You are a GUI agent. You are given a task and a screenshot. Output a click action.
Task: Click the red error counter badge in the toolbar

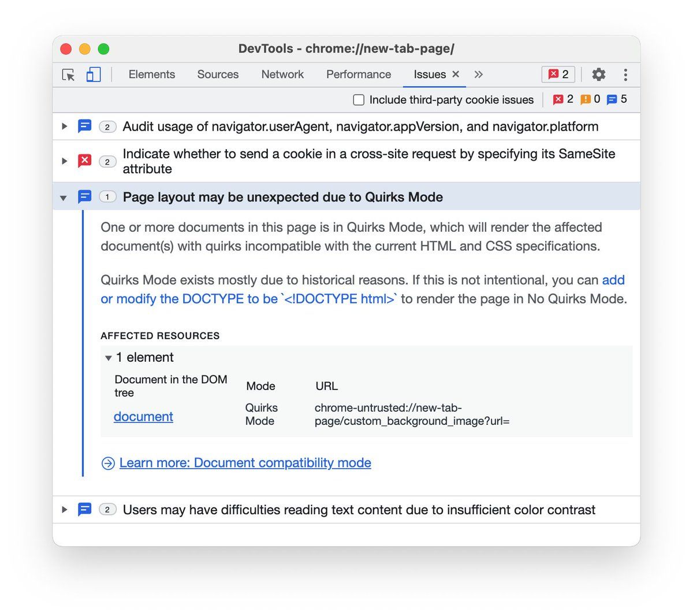point(558,75)
